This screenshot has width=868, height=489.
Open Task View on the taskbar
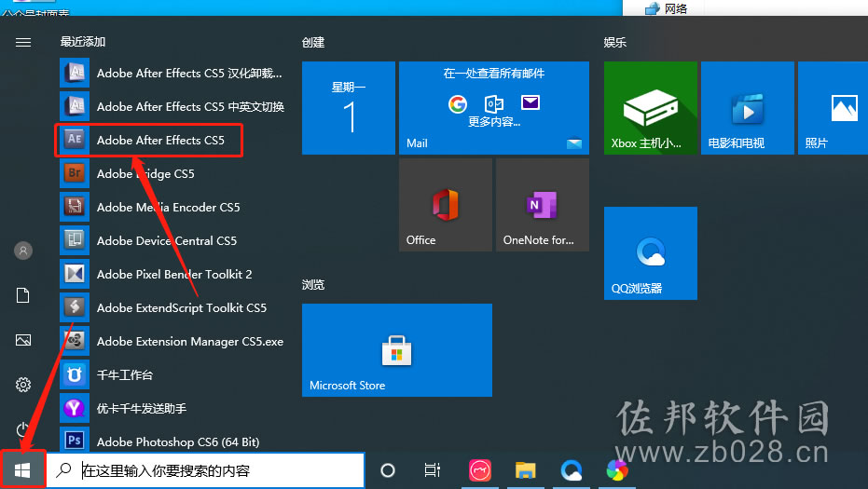(x=433, y=470)
